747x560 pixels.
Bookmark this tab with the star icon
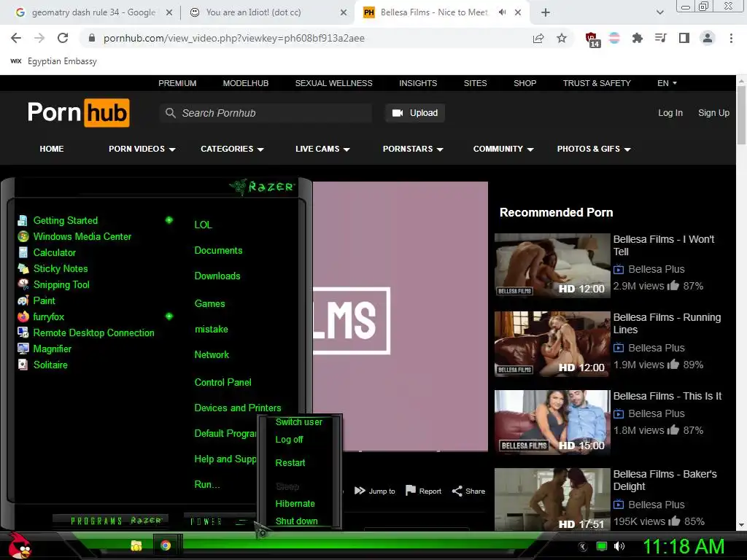point(562,38)
